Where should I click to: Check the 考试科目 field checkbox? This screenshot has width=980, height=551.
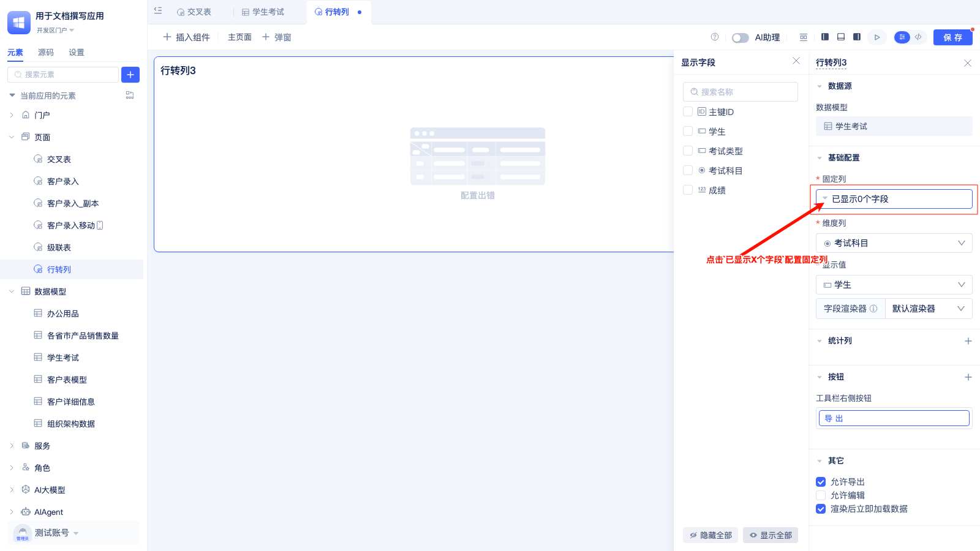(688, 170)
